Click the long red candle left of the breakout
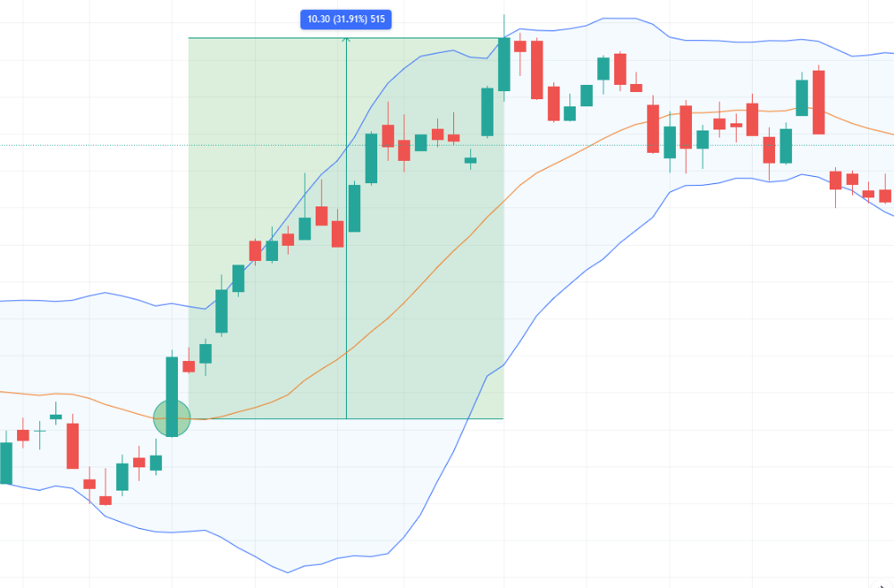894x588 pixels. 72,445
